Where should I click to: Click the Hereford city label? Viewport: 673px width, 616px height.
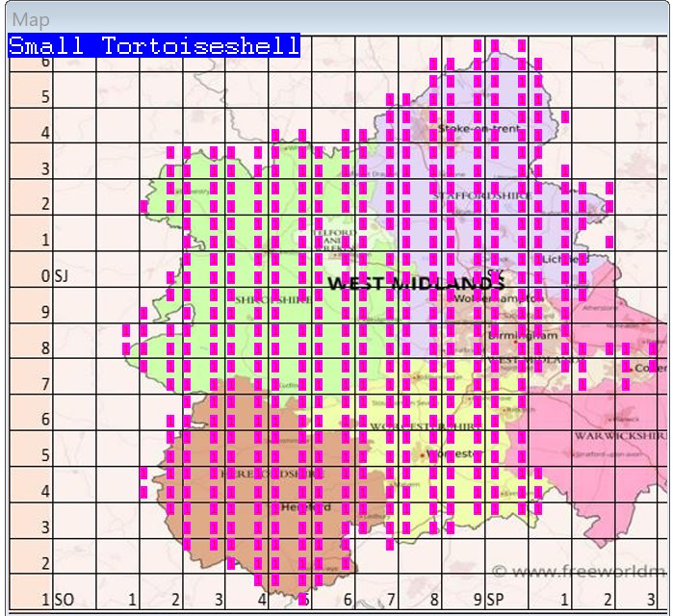(306, 506)
